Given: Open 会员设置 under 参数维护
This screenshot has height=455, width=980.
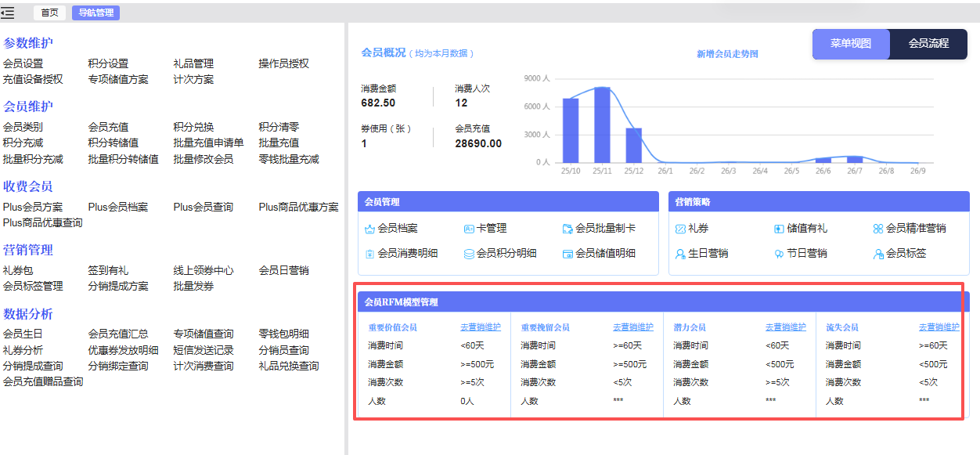Looking at the screenshot, I should click(x=23, y=63).
